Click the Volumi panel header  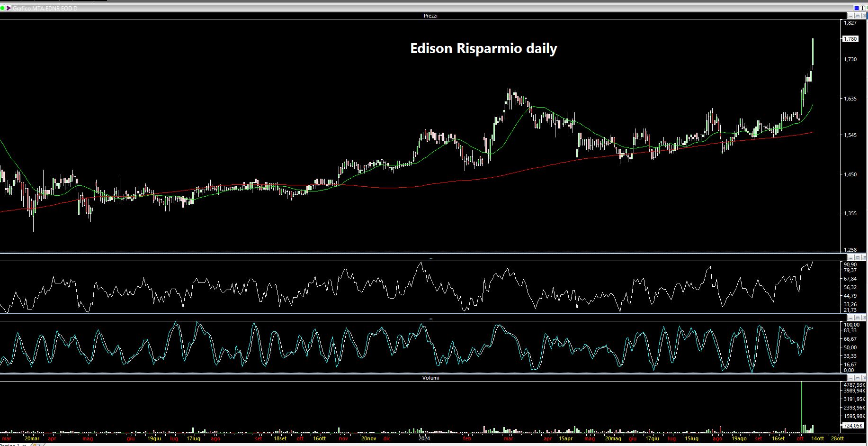pos(430,378)
